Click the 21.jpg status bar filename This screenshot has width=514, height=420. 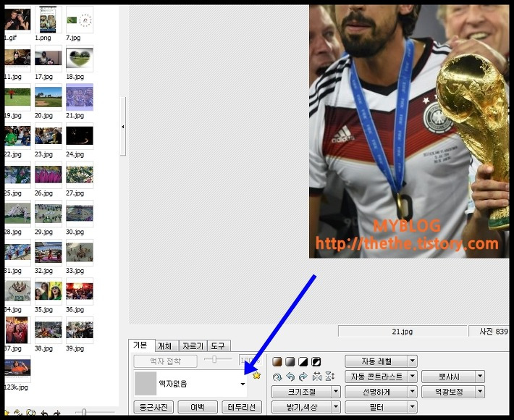click(403, 332)
